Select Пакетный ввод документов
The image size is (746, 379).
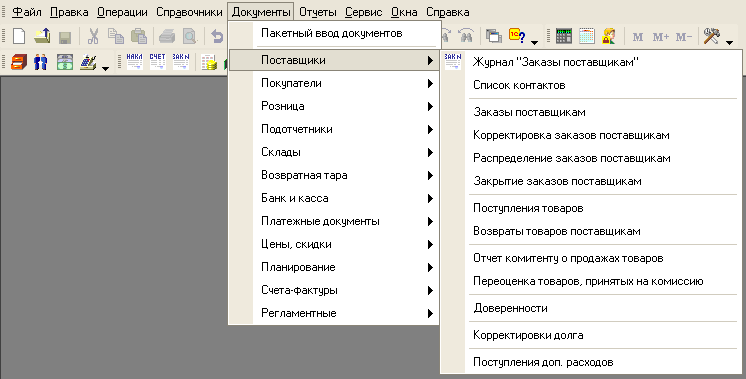pos(332,33)
